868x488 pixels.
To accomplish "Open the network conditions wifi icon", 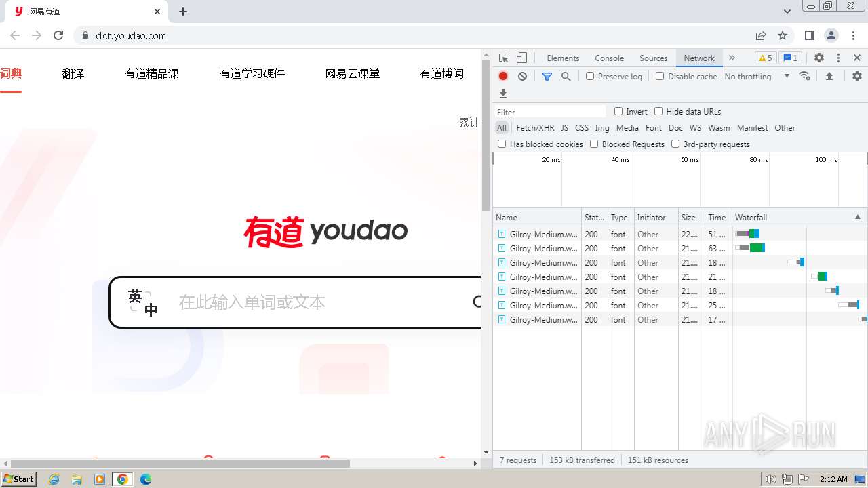I will coord(805,76).
